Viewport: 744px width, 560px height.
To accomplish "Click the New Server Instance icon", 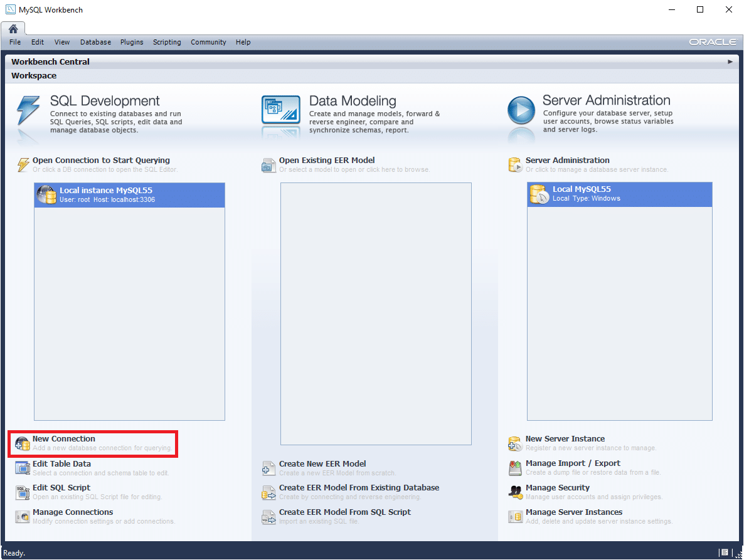I will pos(515,444).
